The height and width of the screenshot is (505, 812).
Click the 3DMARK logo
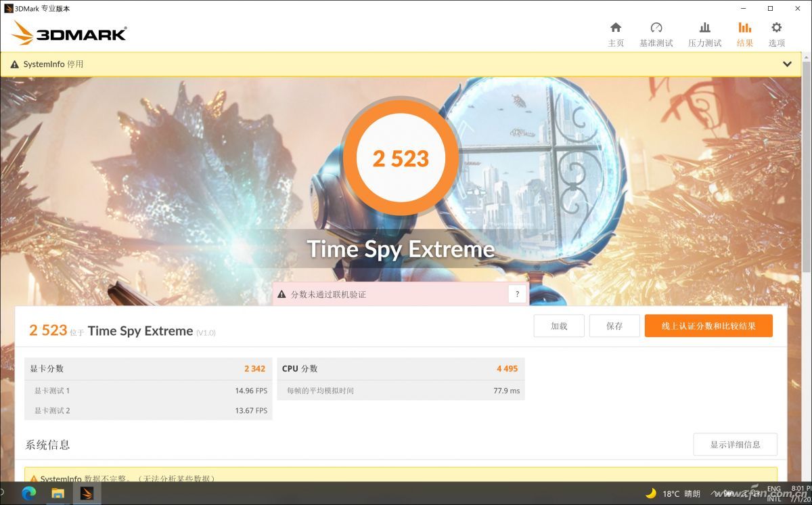click(68, 32)
